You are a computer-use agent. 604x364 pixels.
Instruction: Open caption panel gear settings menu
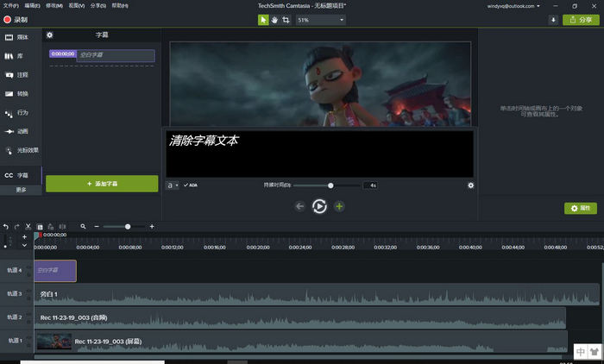click(50, 35)
